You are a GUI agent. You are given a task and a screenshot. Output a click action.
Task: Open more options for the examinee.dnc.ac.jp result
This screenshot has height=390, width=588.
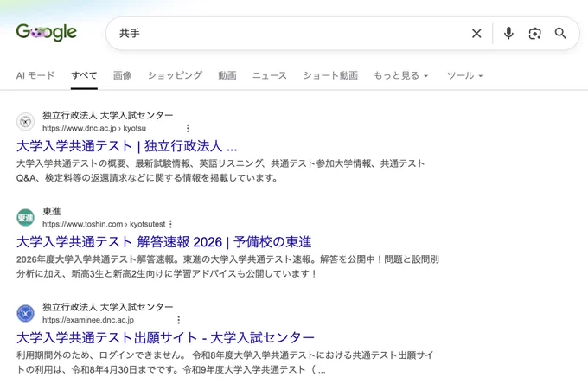click(178, 320)
